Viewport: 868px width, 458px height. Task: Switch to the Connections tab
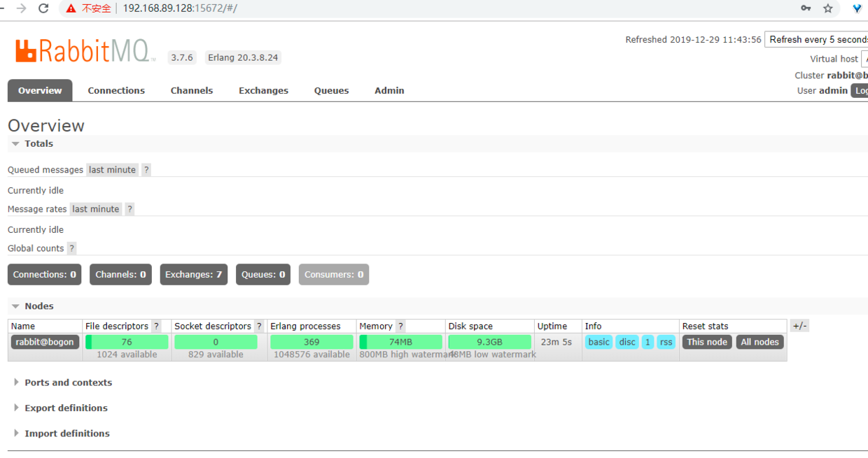[116, 91]
